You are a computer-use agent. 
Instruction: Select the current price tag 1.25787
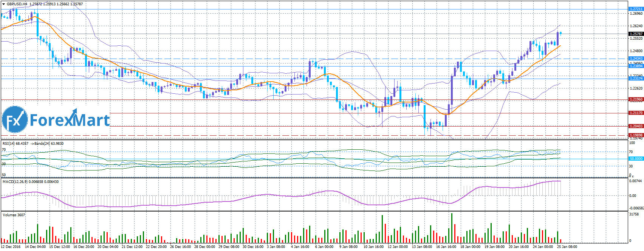click(x=636, y=34)
